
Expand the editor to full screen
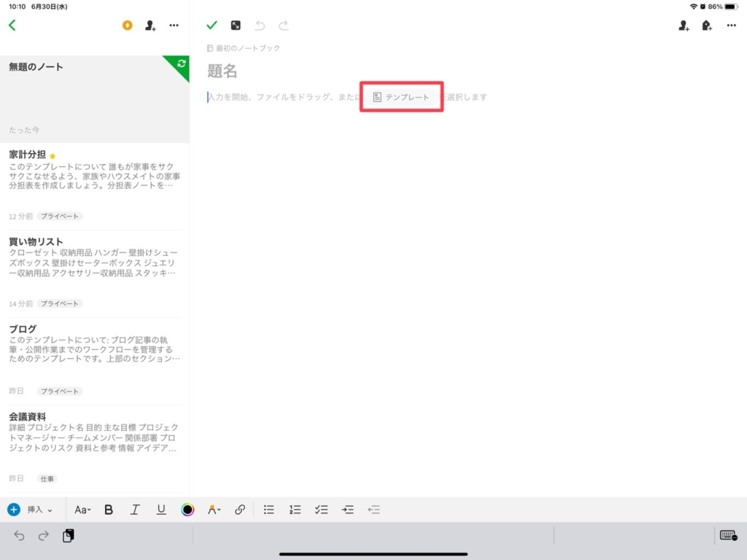pyautogui.click(x=236, y=26)
